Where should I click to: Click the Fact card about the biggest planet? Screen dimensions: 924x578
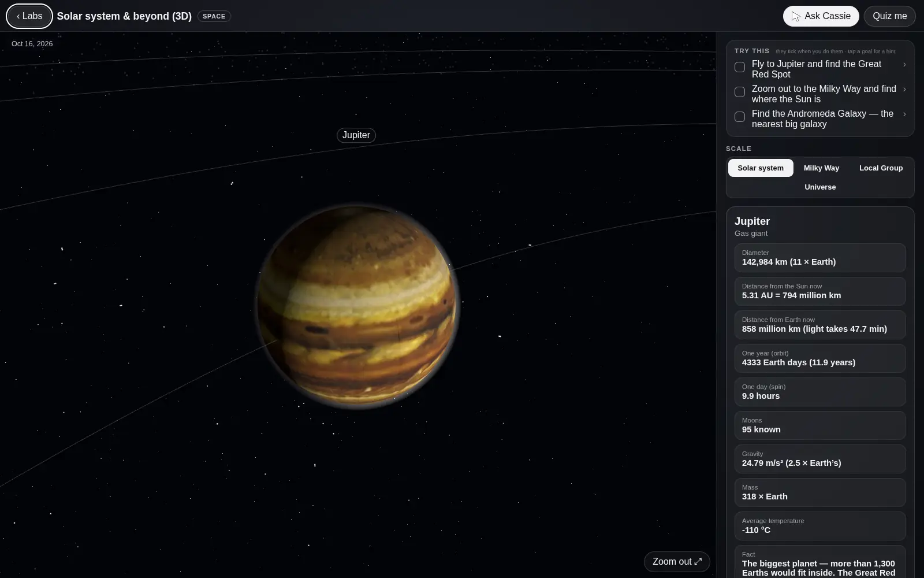(x=820, y=562)
